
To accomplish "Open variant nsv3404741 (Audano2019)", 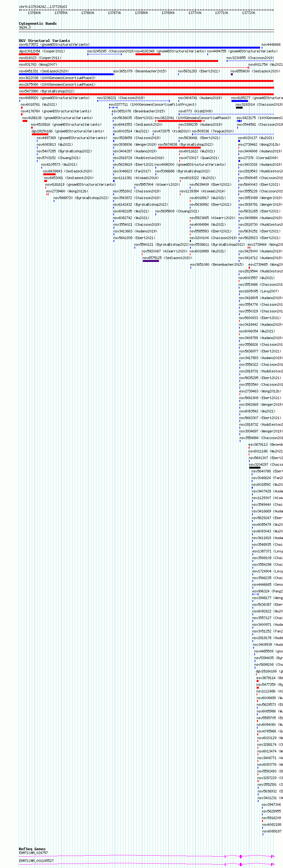I will pos(200,98).
